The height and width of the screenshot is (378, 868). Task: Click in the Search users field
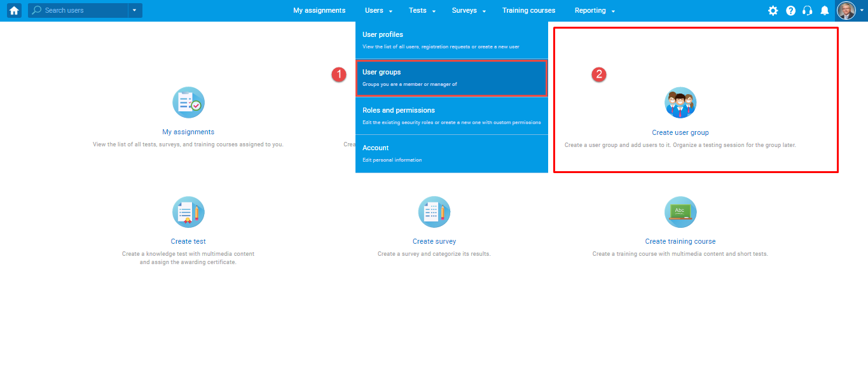coord(83,11)
